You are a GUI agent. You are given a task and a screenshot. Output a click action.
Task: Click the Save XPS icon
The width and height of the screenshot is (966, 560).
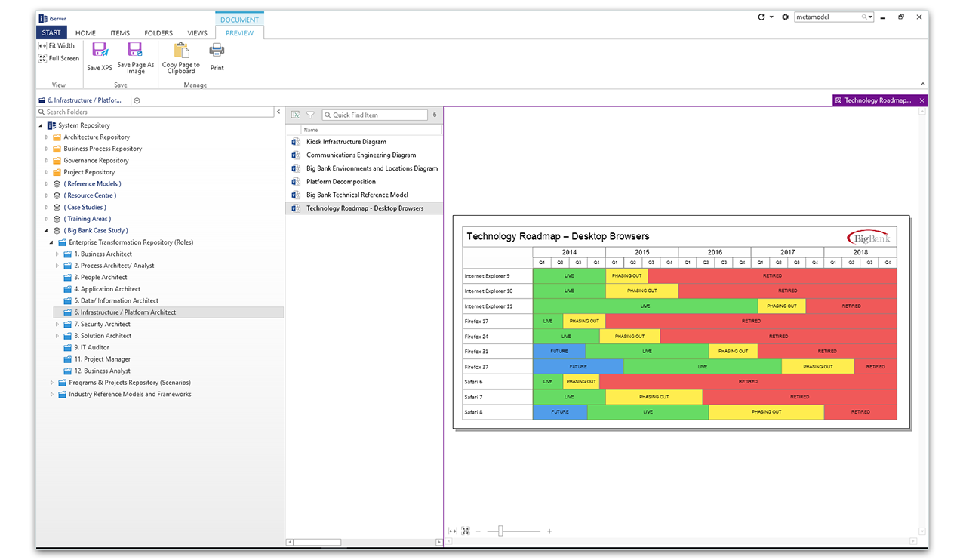pos(100,50)
